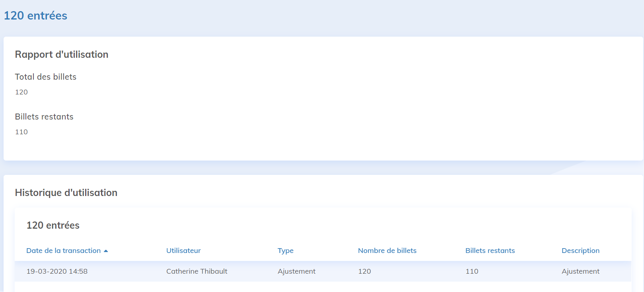Click Ajustement in the Description column
Viewport: 644px width, 292px height.
click(580, 271)
